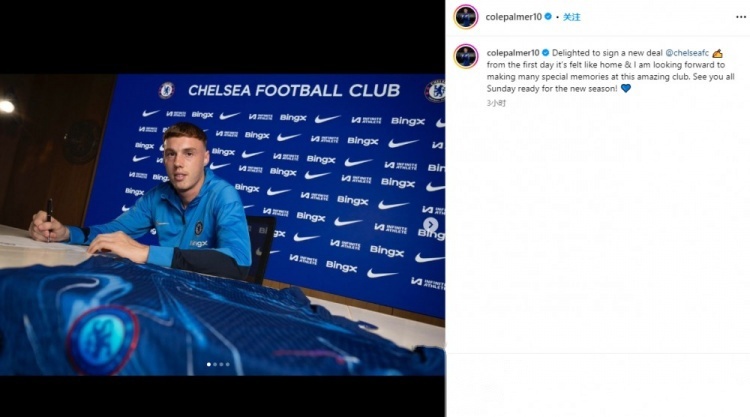Open the @chelseafc mention link
The width and height of the screenshot is (750, 417).
[x=687, y=53]
